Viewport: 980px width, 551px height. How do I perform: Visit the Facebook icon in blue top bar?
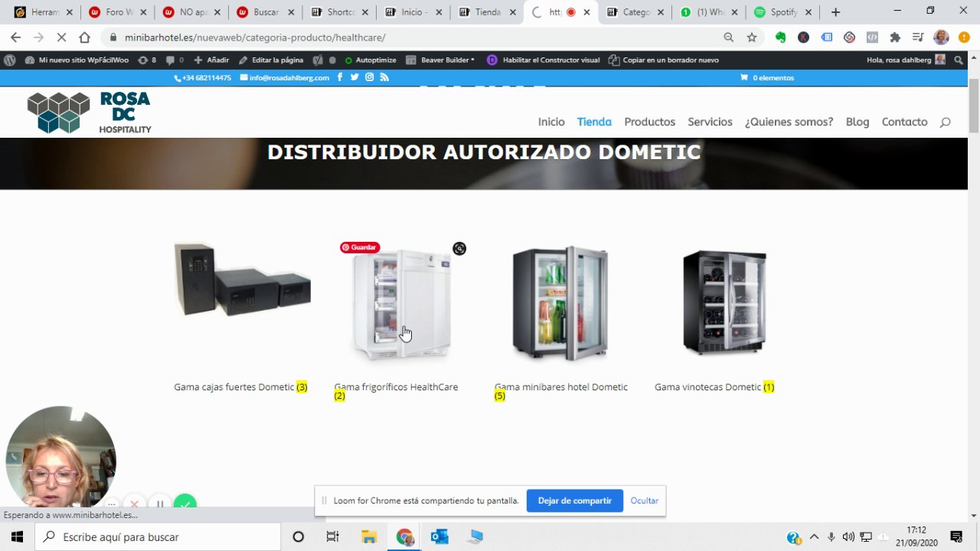tap(340, 77)
